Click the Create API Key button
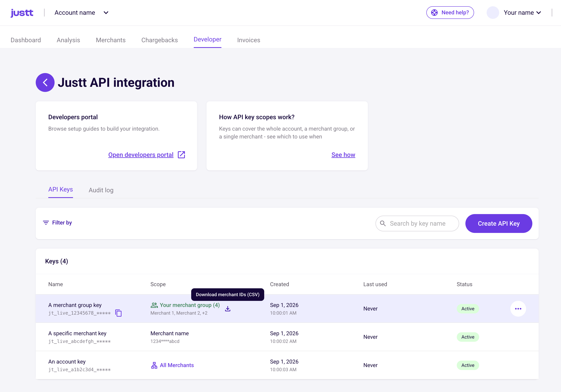The width and height of the screenshot is (561, 392). click(x=498, y=223)
